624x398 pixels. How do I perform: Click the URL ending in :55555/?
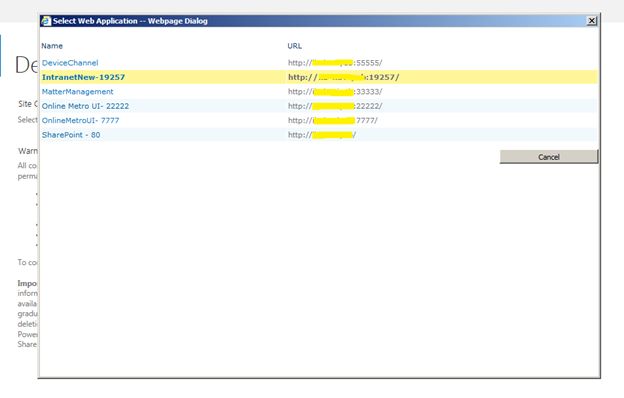point(335,63)
